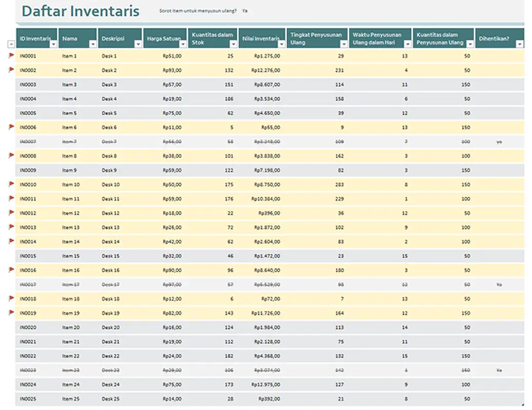Select price cell Rp75,00 in IN0005 row

pyautogui.click(x=172, y=113)
